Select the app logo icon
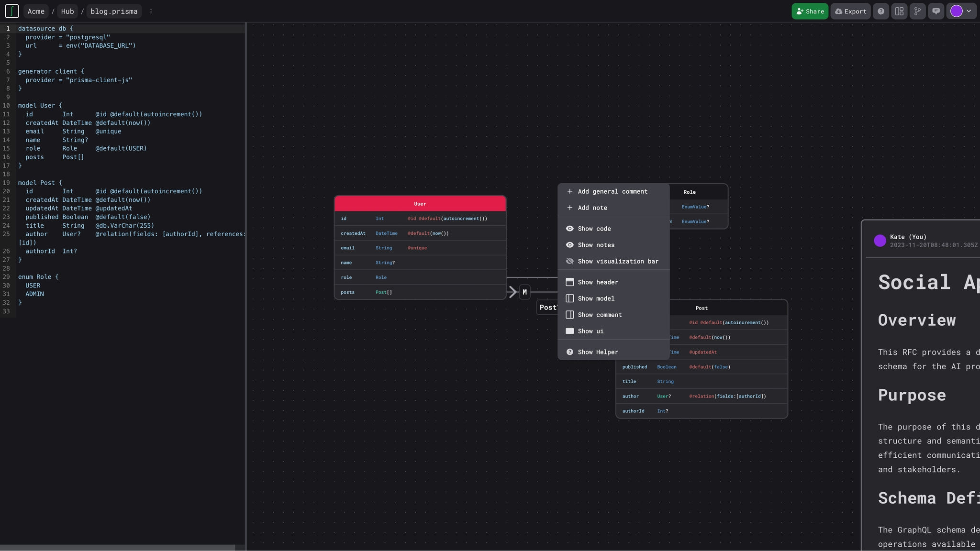The height and width of the screenshot is (551, 980). [12, 11]
